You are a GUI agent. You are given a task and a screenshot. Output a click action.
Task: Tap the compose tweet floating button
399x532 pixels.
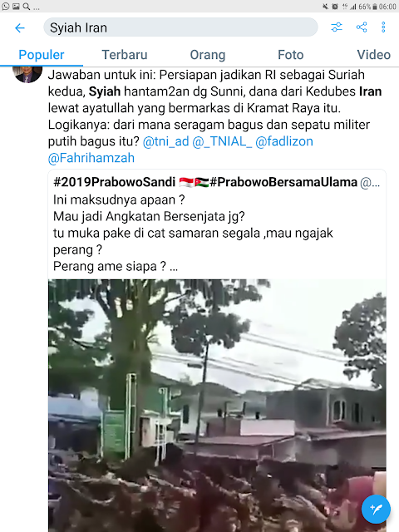pos(376,509)
